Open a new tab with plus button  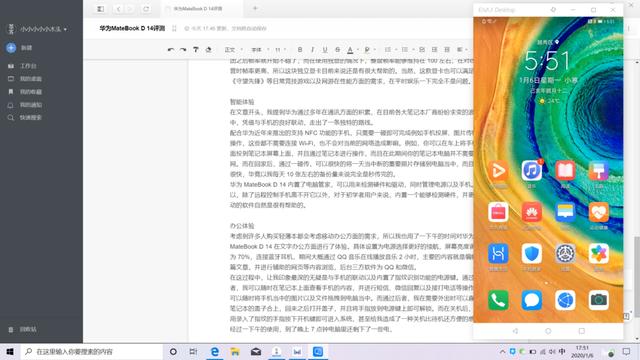coord(255,8)
